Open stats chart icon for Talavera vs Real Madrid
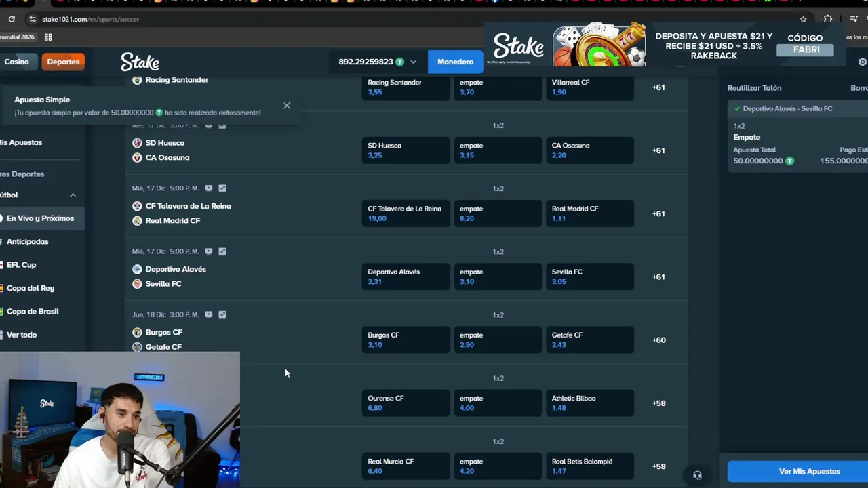The width and height of the screenshot is (868, 488). click(x=222, y=188)
